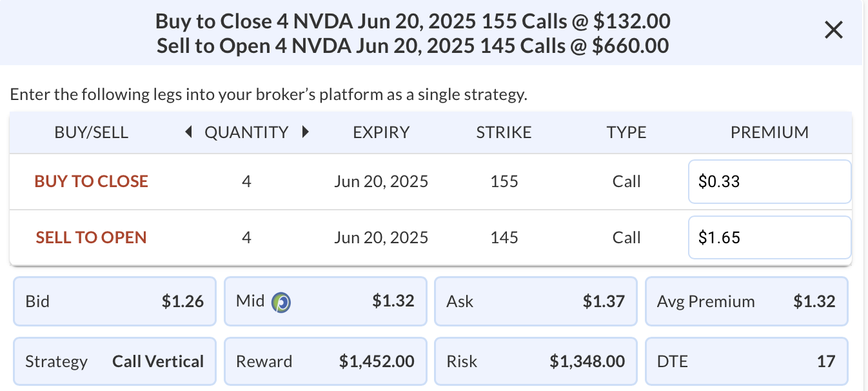Click the PREMIUM column header

[769, 132]
